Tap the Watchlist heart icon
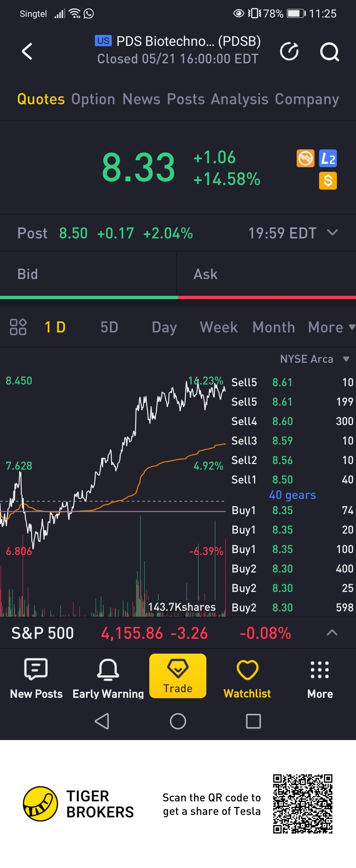Viewport: 356px width, 868px height. [247, 669]
